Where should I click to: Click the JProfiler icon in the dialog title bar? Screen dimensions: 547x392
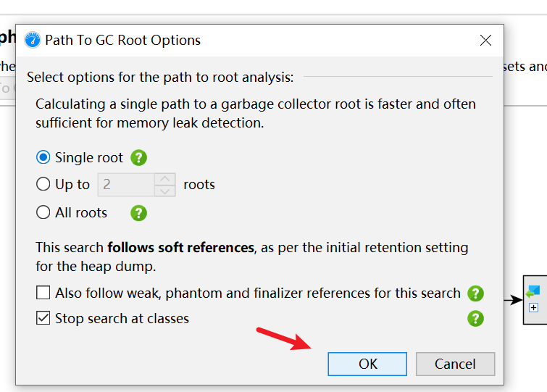[33, 40]
